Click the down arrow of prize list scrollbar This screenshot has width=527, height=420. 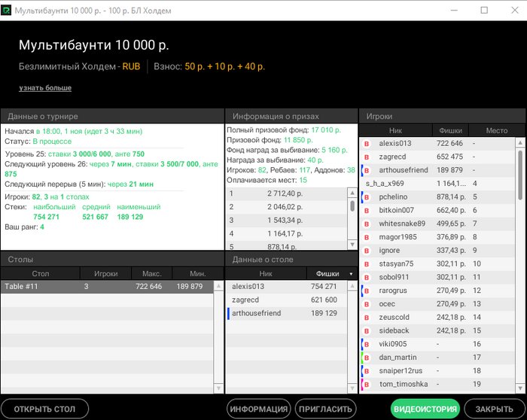[352, 245]
